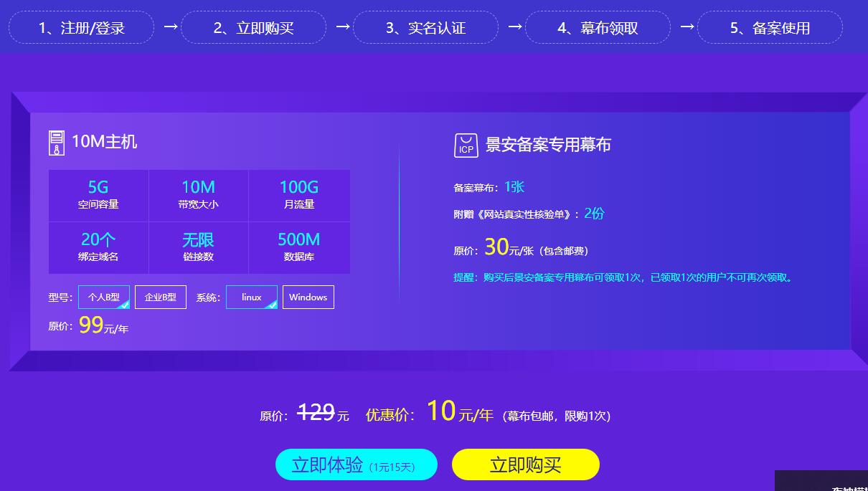Click the 景安备案专用幕布 heading
This screenshot has width=868, height=491.
[x=548, y=145]
